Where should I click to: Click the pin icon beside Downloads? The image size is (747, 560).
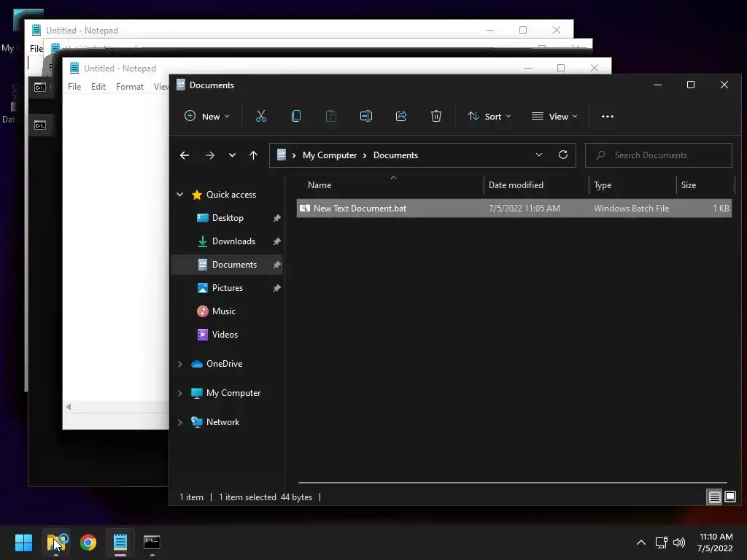[276, 241]
